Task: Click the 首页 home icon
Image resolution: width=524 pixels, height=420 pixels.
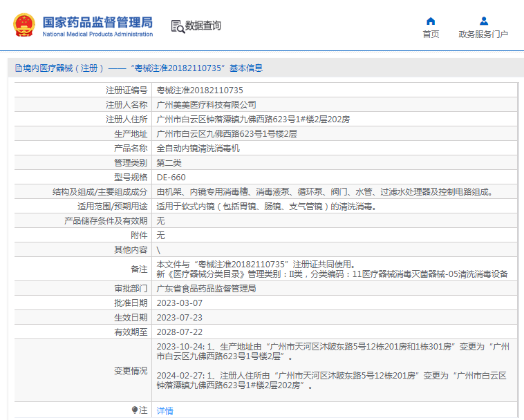Action: pos(431,21)
